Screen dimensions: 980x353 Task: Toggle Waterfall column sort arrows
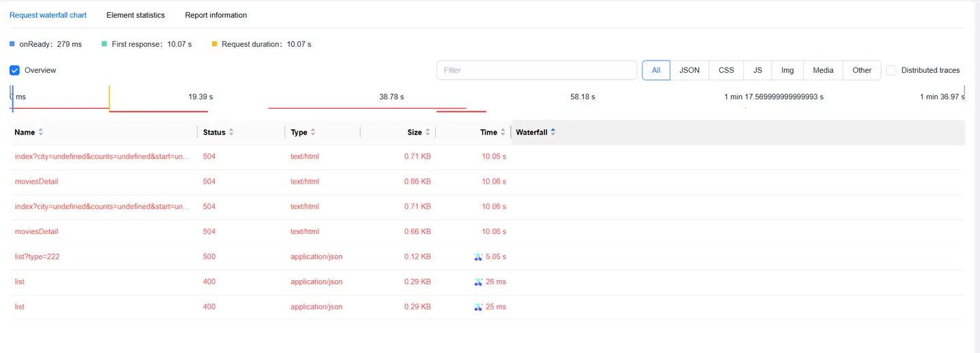(x=553, y=133)
